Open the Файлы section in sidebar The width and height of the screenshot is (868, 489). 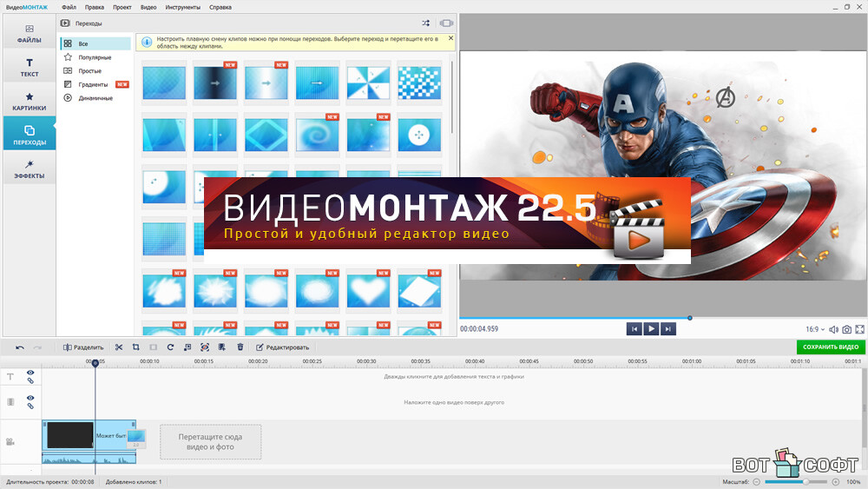point(30,33)
